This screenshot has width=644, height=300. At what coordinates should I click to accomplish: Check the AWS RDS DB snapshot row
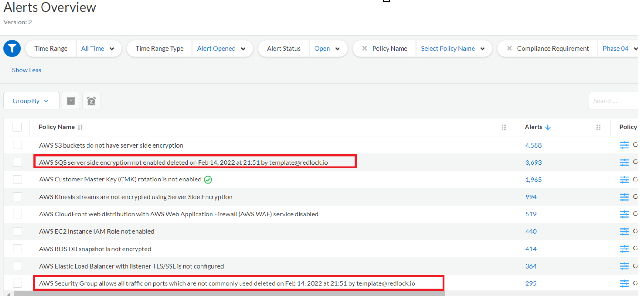tap(17, 249)
